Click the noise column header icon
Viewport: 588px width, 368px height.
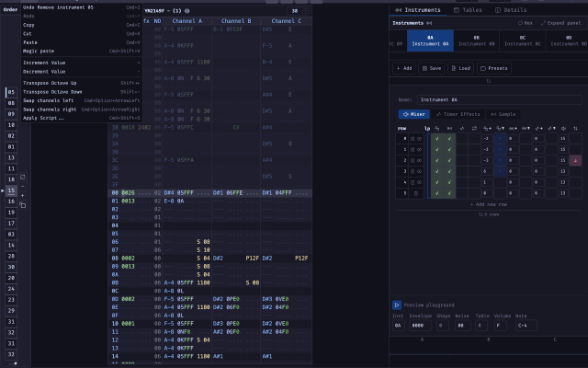(462, 129)
